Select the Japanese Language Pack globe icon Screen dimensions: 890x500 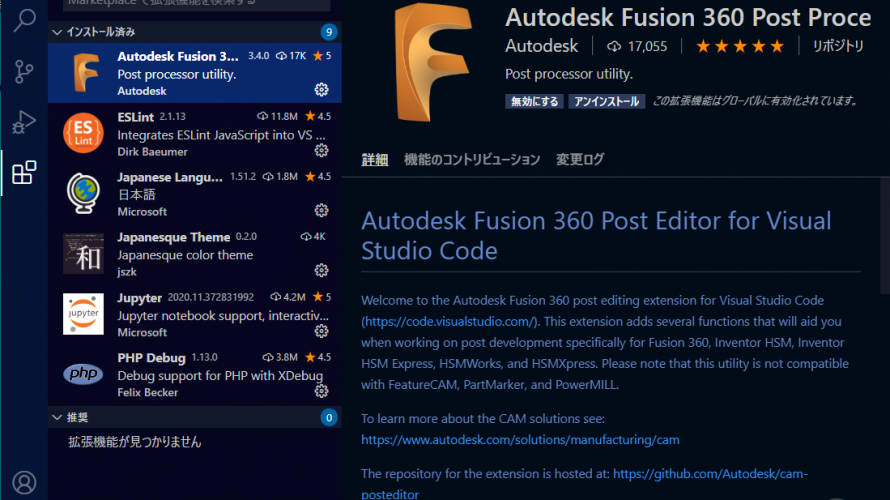[x=83, y=194]
